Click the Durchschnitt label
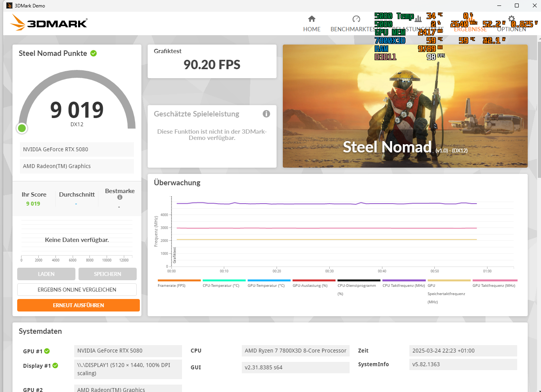Screen dimensions: 541x392 [x=77, y=194]
